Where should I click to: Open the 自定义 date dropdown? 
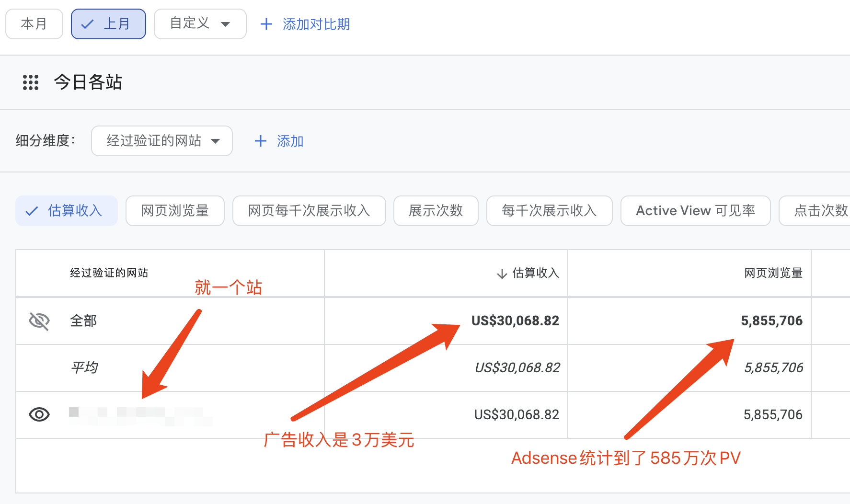pyautogui.click(x=200, y=24)
